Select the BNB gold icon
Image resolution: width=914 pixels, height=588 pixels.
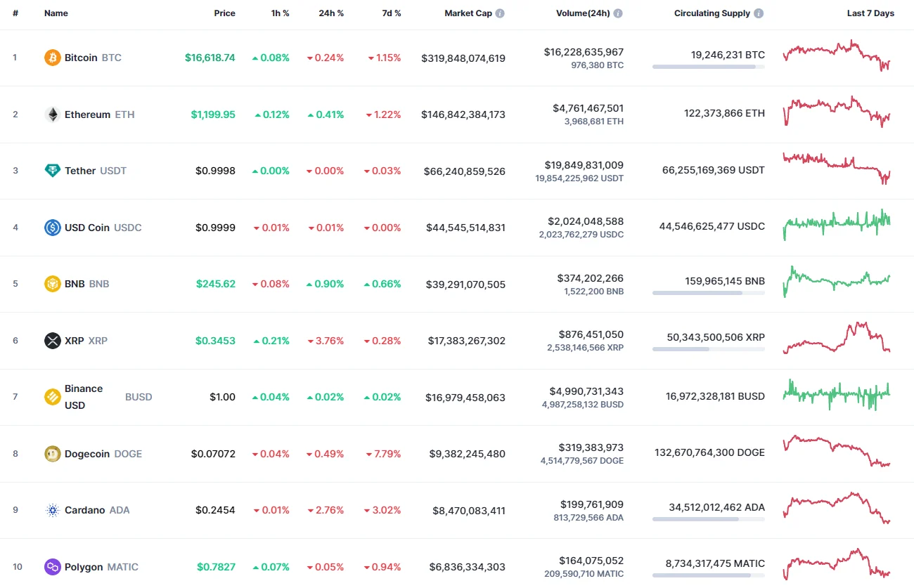click(51, 284)
